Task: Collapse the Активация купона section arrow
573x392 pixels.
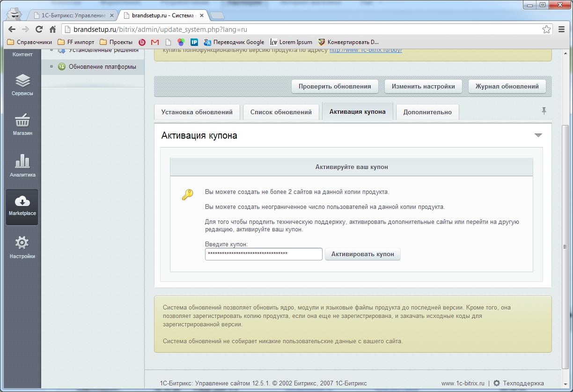Action: point(538,135)
